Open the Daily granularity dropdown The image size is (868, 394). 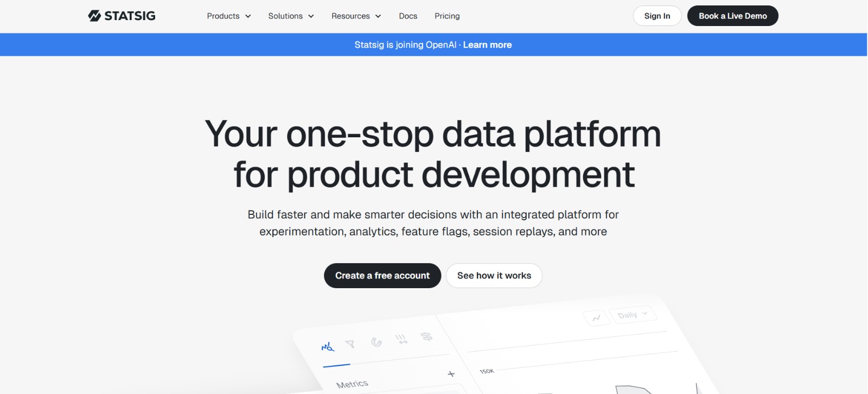point(633,315)
